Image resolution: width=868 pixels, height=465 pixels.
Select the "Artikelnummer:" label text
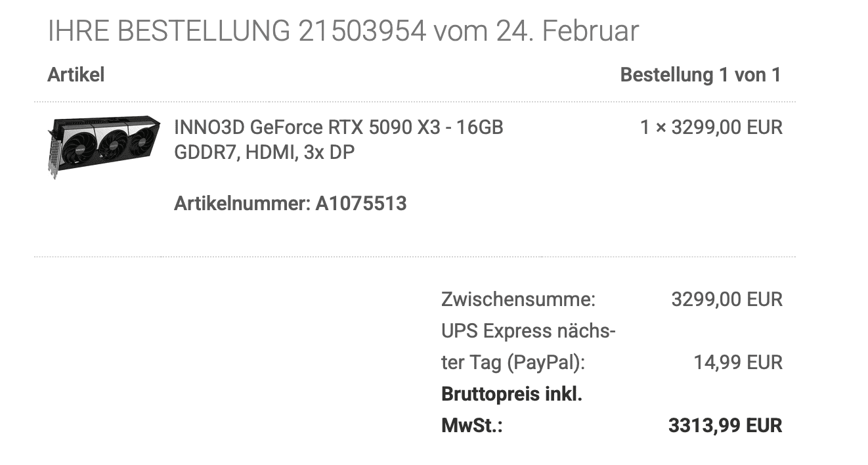[242, 204]
